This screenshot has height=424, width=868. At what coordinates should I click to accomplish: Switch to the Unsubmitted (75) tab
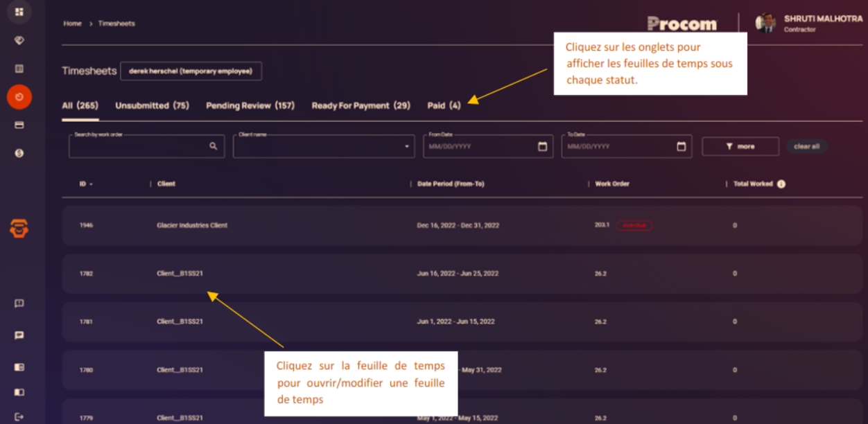[x=152, y=106]
